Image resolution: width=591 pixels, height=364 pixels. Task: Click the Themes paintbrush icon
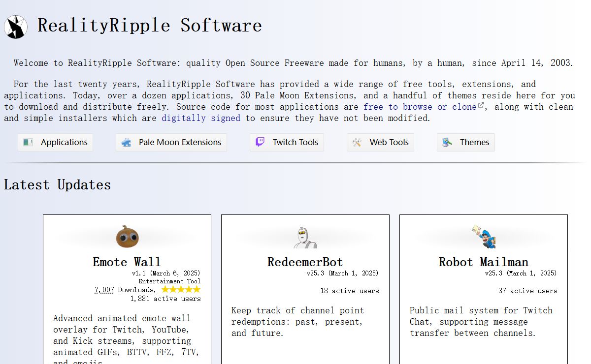[447, 142]
